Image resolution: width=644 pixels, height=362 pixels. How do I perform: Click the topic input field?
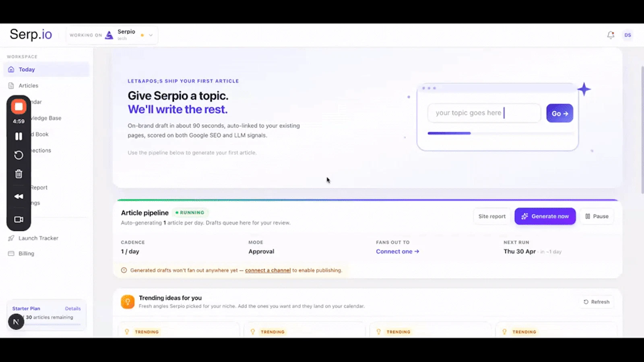[x=484, y=113]
